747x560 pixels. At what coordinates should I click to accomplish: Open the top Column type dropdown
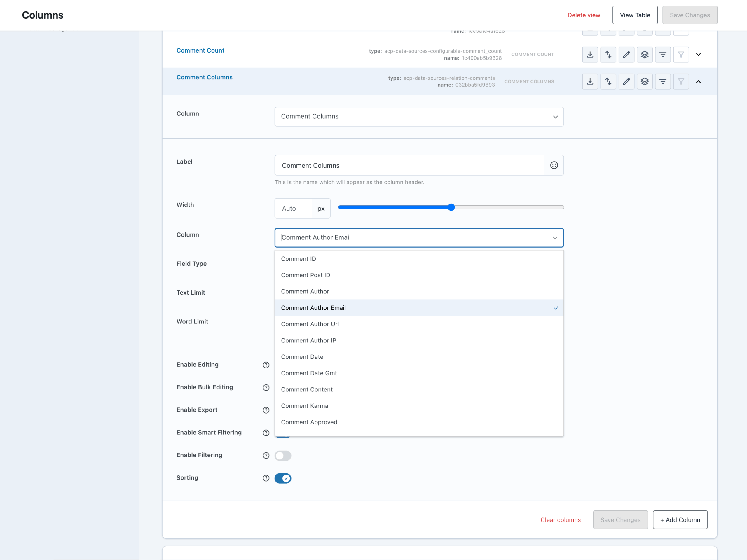(419, 116)
